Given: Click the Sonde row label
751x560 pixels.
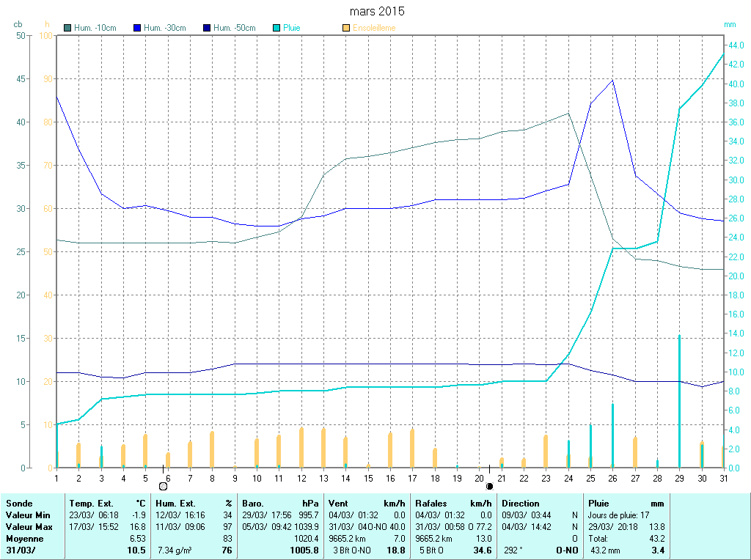Looking at the screenshot, I should 19,504.
